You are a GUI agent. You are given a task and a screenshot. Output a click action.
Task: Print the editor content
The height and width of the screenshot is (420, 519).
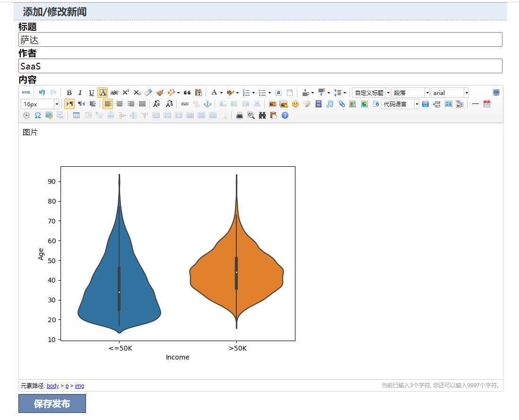tap(240, 115)
